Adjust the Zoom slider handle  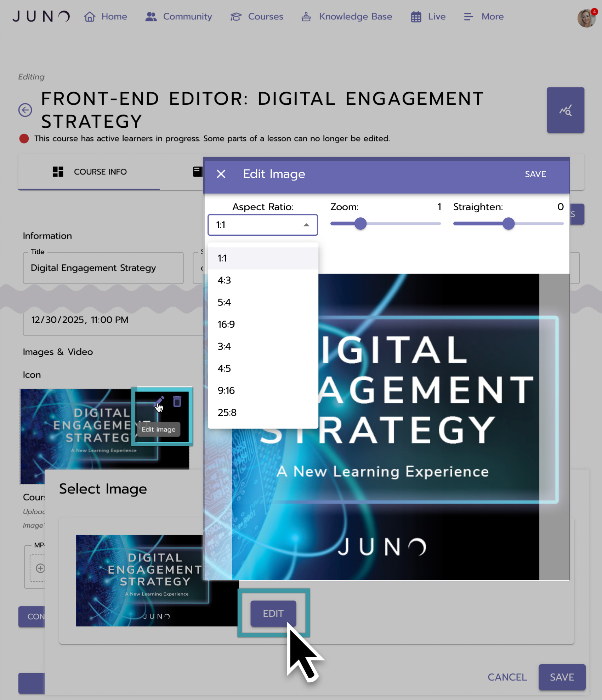click(360, 224)
